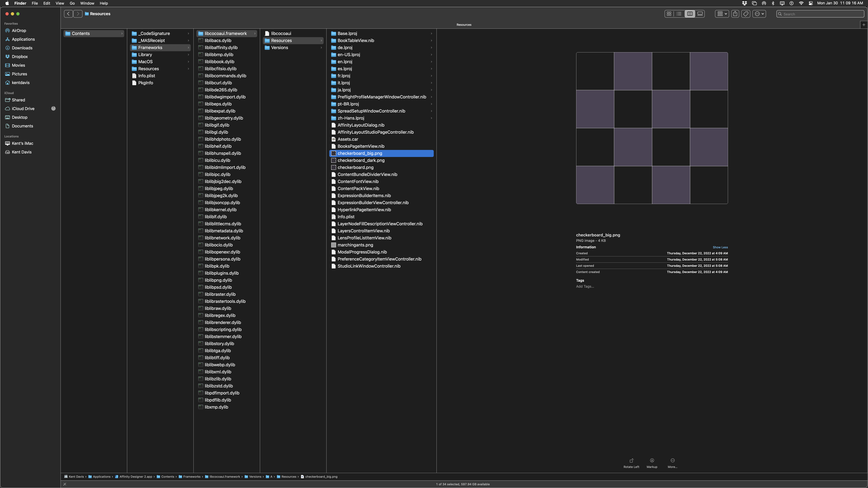Select Assets.car file
This screenshot has width=868, height=488.
point(381,139)
